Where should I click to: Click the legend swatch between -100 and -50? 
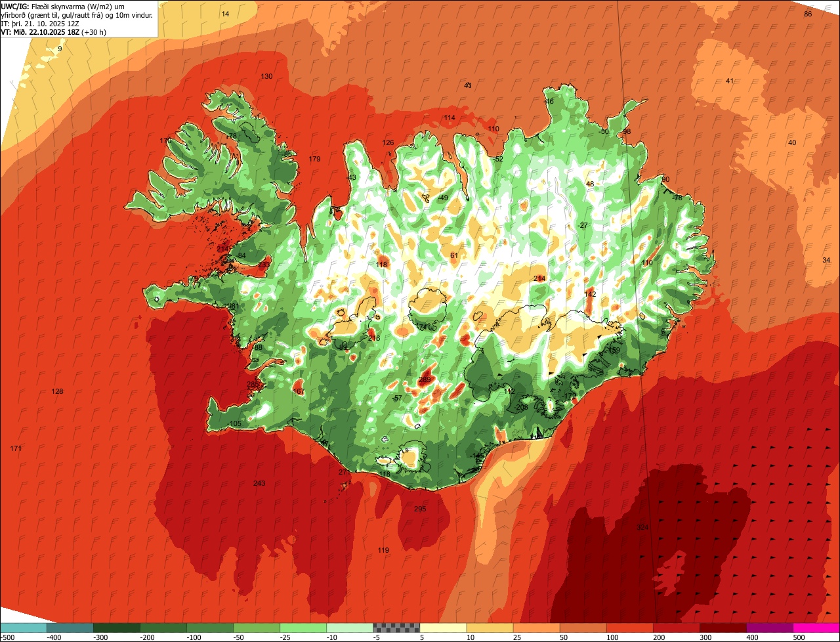pos(210,628)
